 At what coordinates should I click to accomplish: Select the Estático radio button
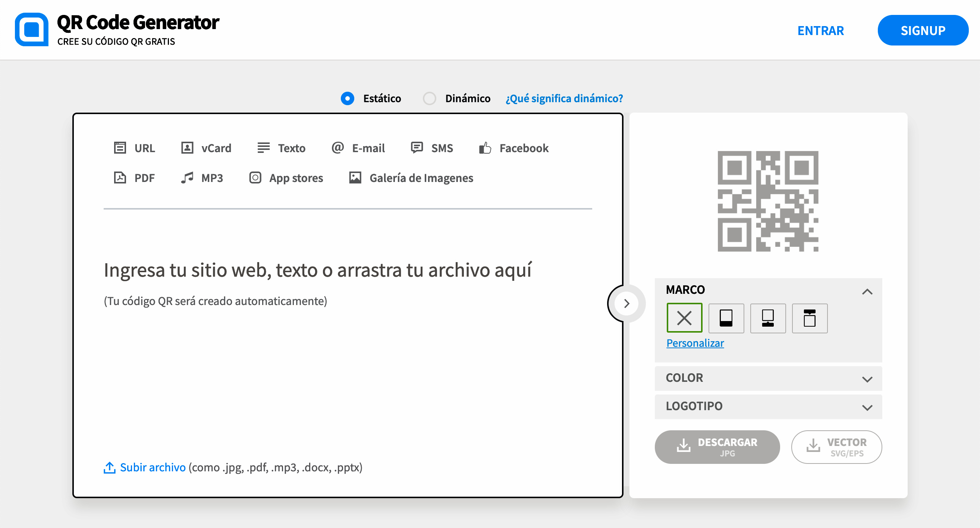[x=347, y=98]
